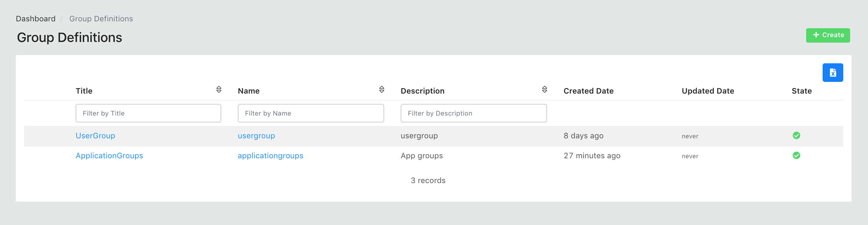Open the applicationgroups name link
Image resolution: width=868 pixels, height=225 pixels.
[x=270, y=156]
